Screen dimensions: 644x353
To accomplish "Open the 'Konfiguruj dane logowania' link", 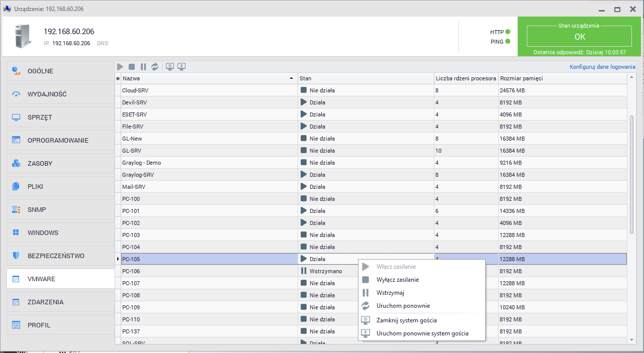I will coord(602,67).
